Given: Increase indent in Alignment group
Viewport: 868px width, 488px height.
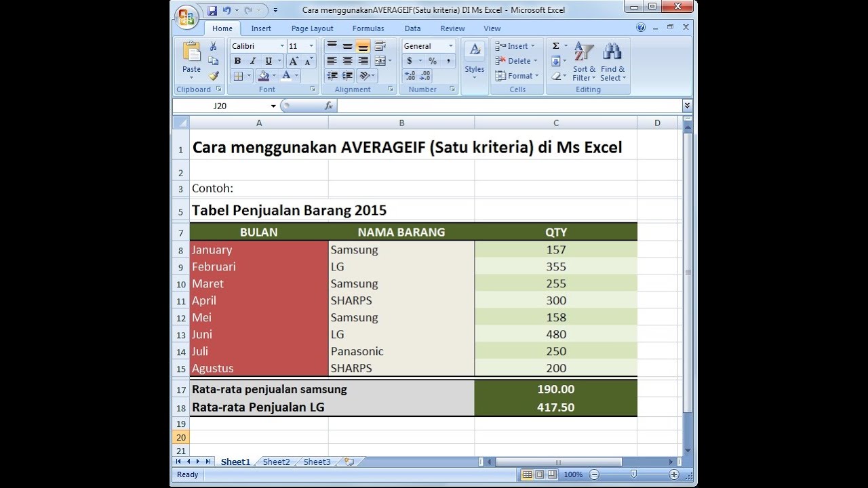Looking at the screenshot, I should coord(347,76).
